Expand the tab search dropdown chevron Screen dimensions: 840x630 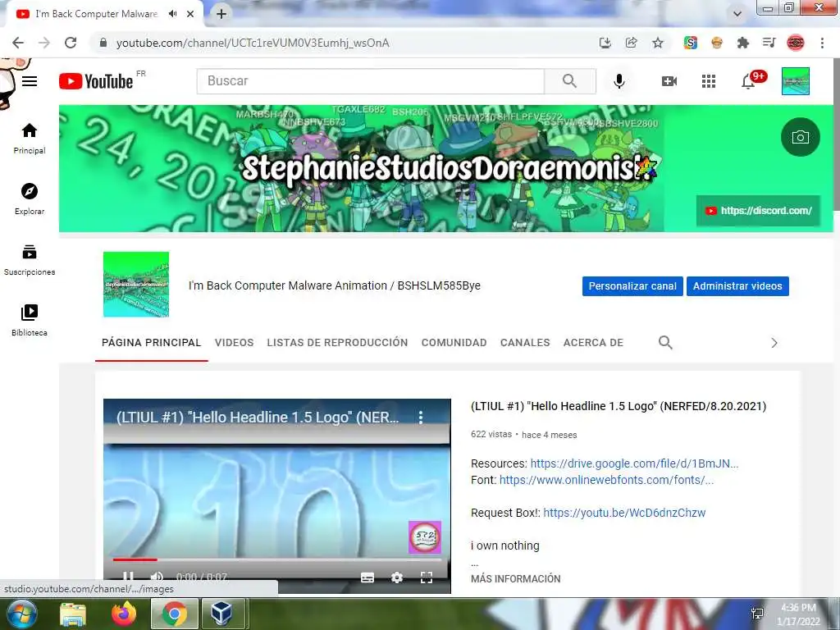pyautogui.click(x=737, y=14)
